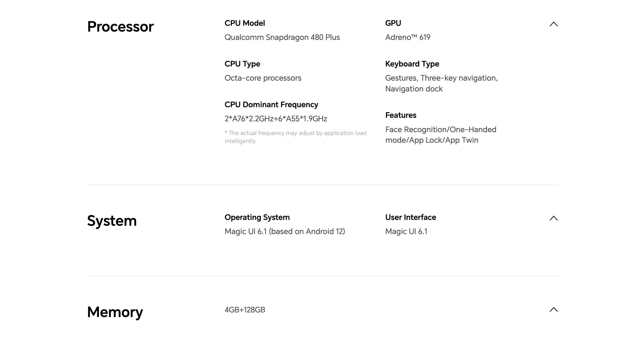This screenshot has width=644, height=345.
Task: Click the CPU Dominant Frequency label
Action: click(271, 105)
